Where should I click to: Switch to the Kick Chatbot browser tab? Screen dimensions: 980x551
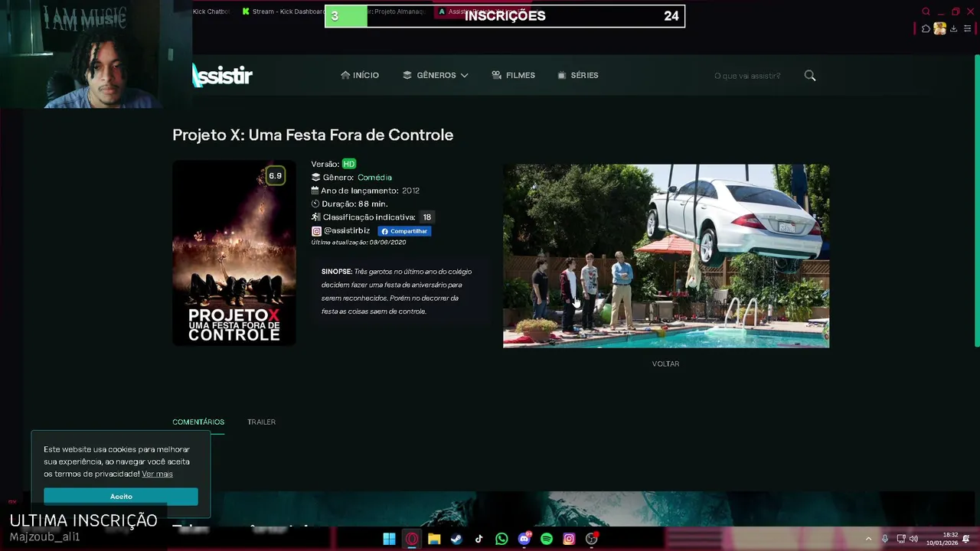click(x=211, y=11)
